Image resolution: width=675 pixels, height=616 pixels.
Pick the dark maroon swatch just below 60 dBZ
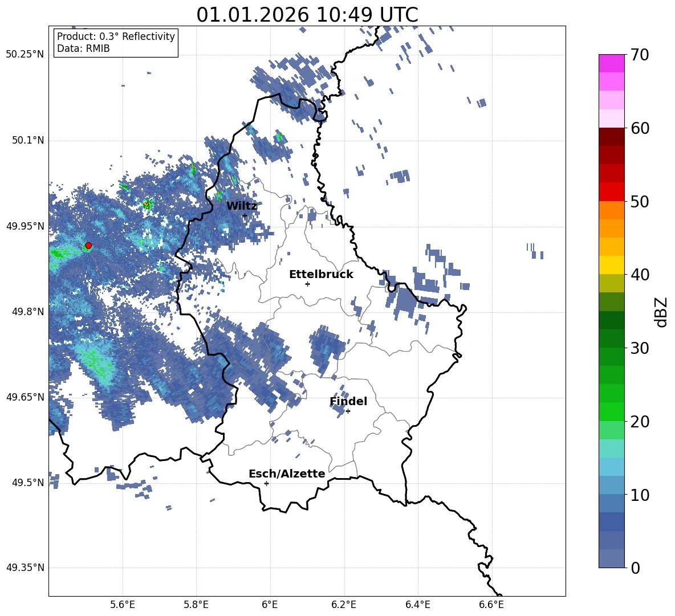click(x=611, y=137)
